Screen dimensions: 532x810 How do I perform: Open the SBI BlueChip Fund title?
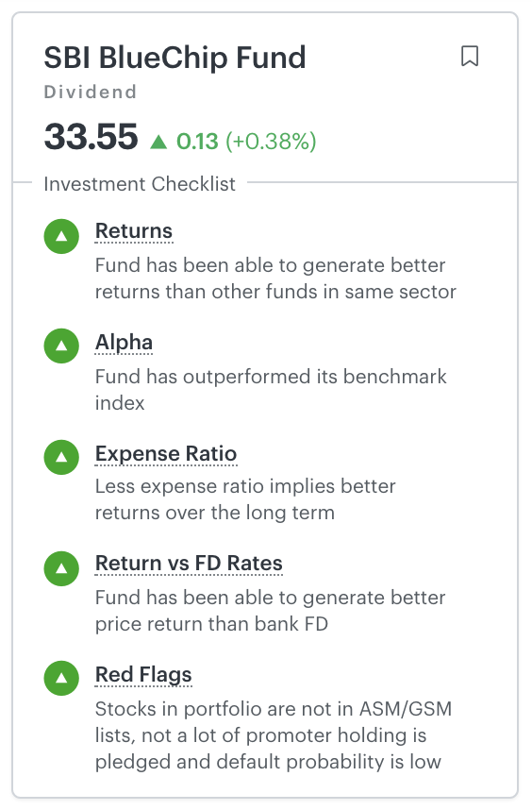(x=175, y=58)
